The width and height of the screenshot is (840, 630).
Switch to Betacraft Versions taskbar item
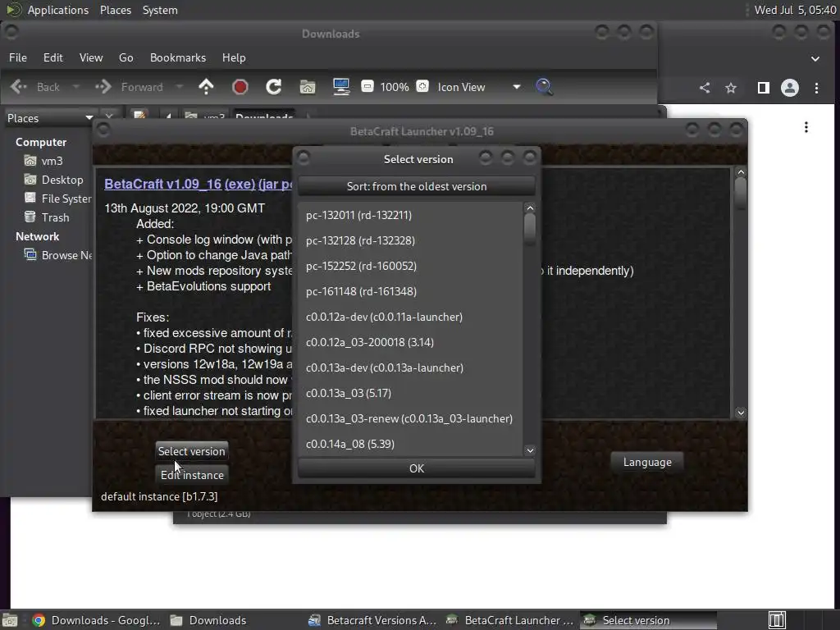tap(373, 620)
